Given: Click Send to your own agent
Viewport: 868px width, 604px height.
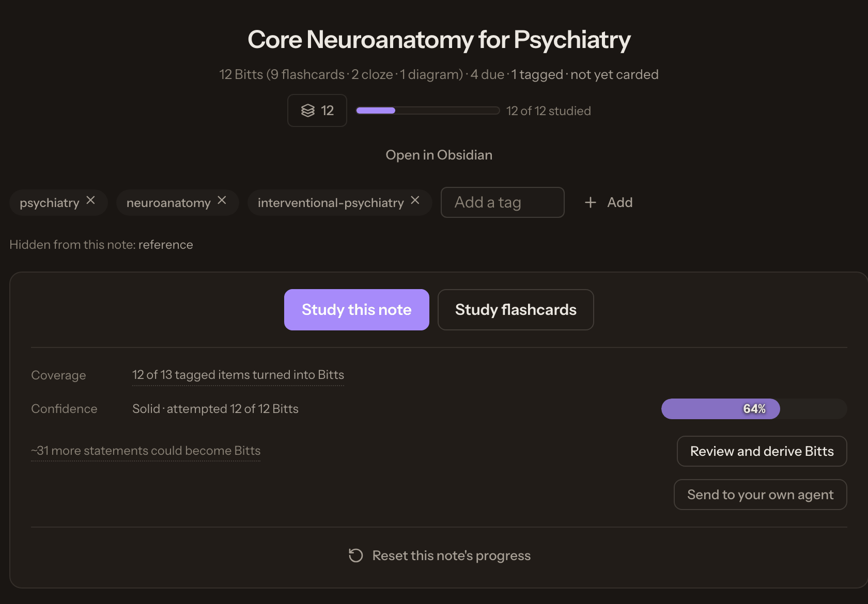Looking at the screenshot, I should click(x=760, y=495).
